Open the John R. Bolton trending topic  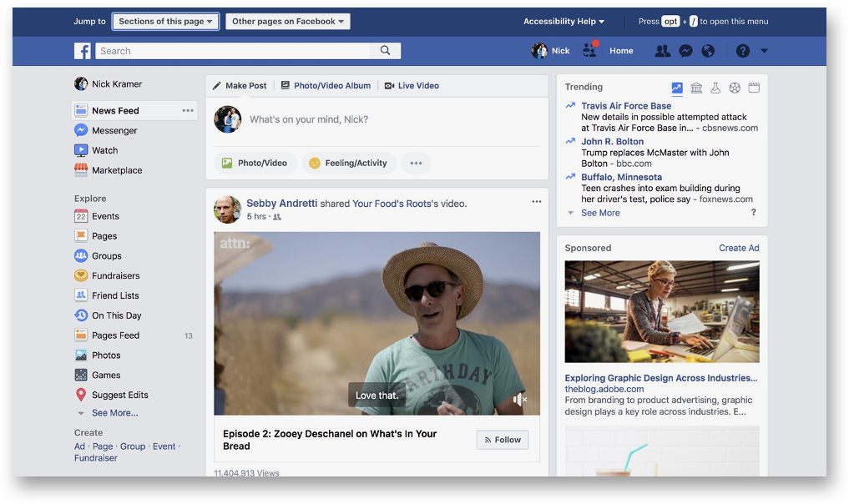tap(613, 141)
